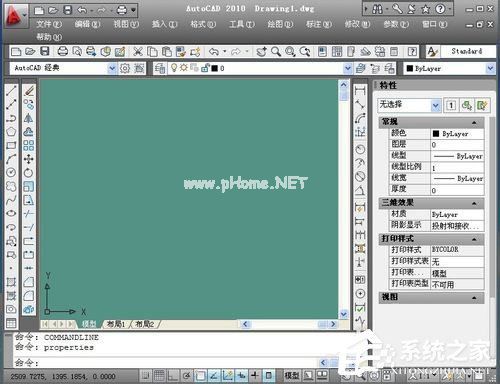Open the 文件 menu
The width and height of the screenshot is (500, 384).
click(x=49, y=24)
